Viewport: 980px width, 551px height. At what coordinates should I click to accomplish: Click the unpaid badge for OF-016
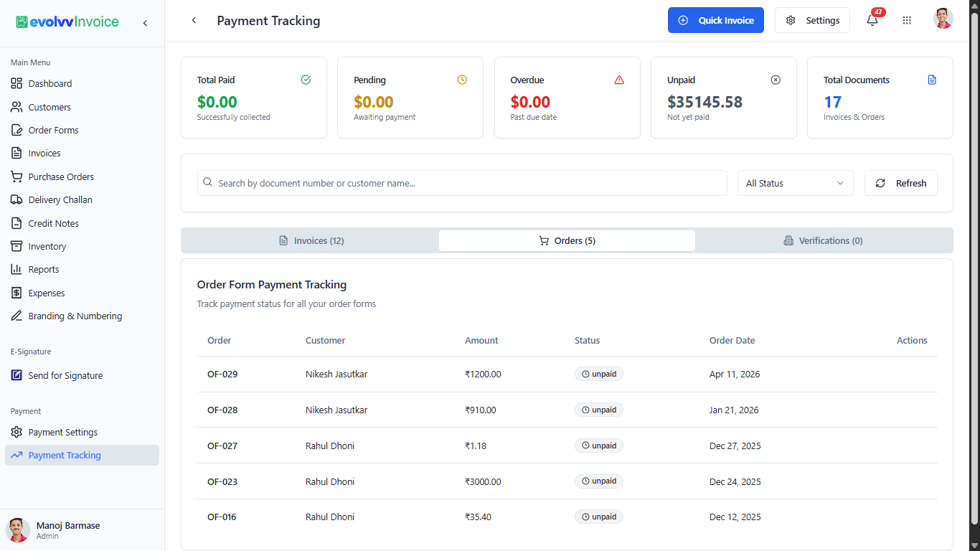pos(599,517)
